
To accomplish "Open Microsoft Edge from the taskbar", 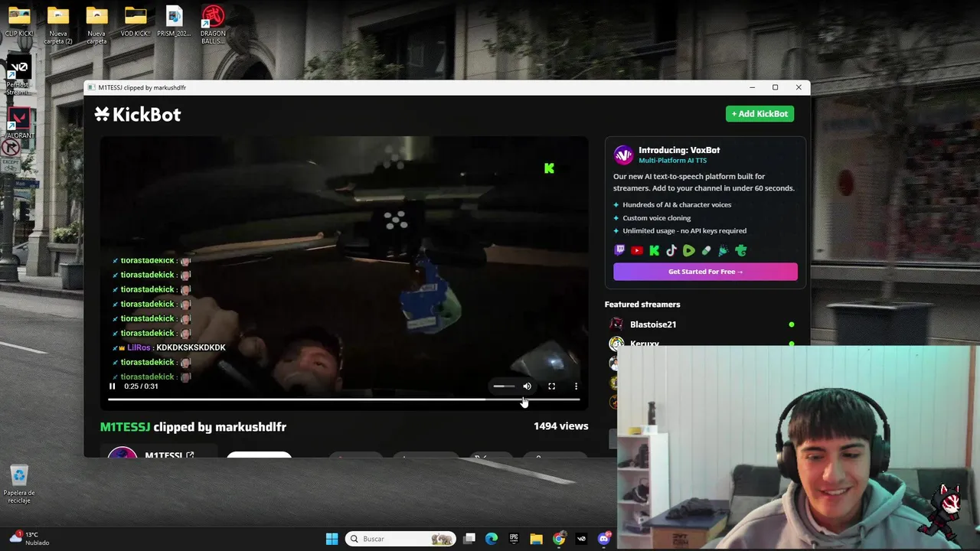I will 492,539.
